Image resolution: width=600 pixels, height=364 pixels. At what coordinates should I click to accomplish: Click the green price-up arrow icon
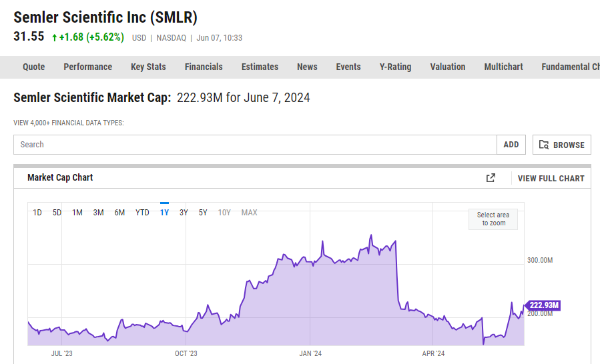click(54, 37)
